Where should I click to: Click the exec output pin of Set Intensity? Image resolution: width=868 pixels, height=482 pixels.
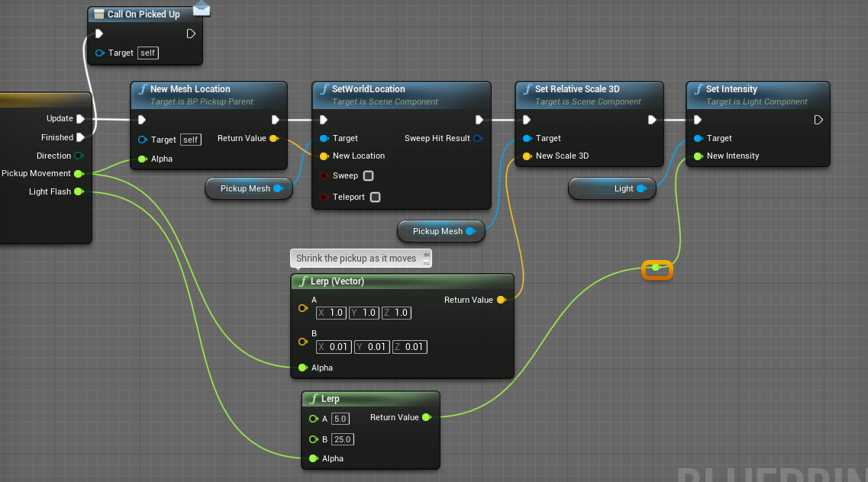pyautogui.click(x=818, y=120)
